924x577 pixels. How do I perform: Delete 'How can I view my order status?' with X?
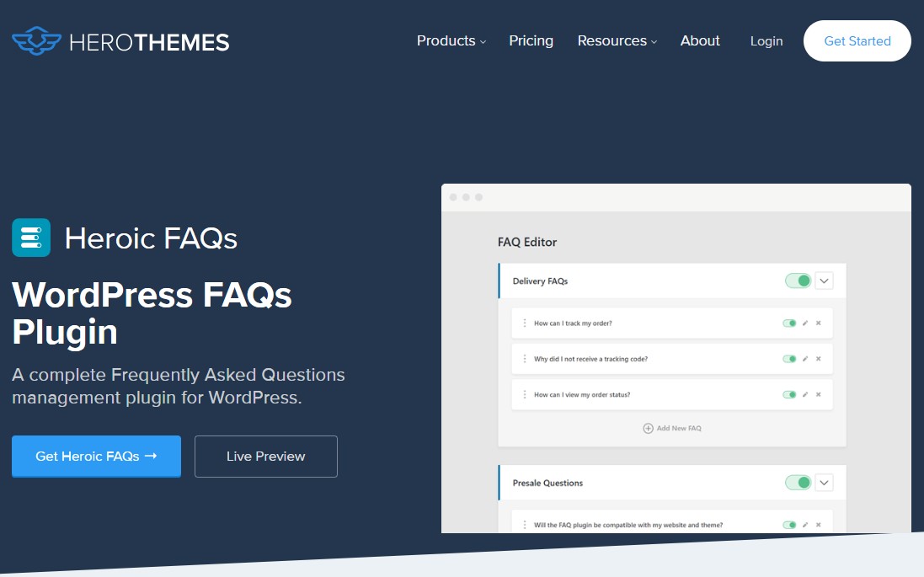(x=819, y=395)
